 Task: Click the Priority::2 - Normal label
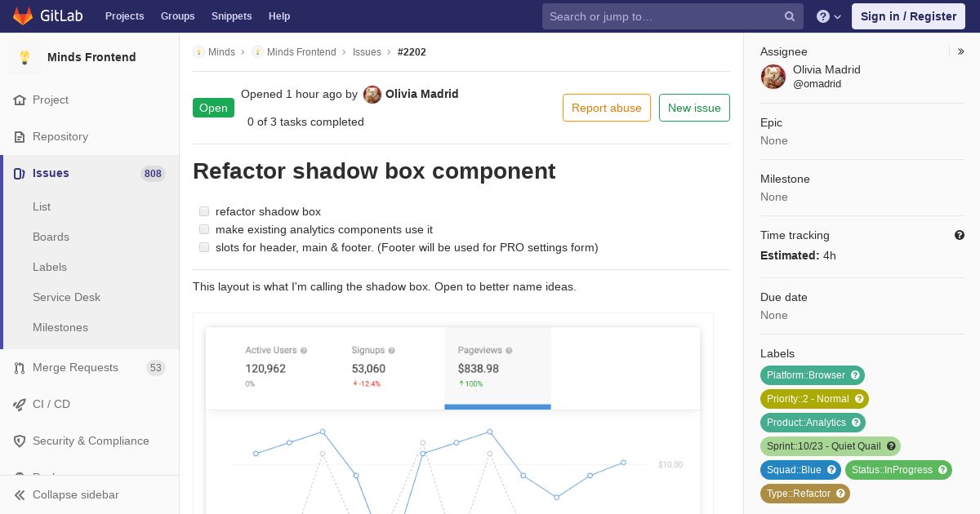pyautogui.click(x=808, y=399)
